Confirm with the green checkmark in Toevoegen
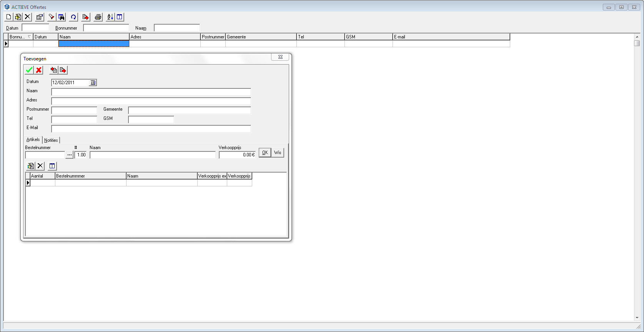This screenshot has width=644, height=332. 29,70
